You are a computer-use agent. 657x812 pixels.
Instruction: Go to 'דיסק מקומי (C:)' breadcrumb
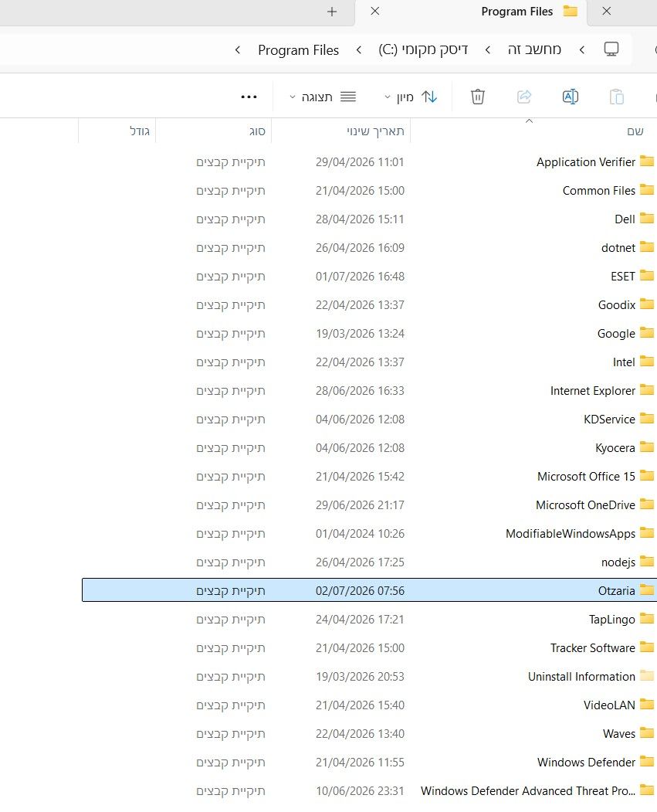423,49
